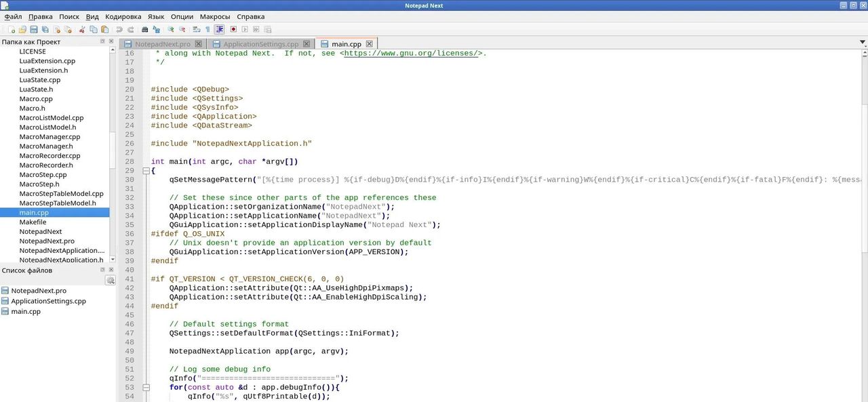Screen dimensions: 868x402
Task: Open the gnu.org licenses link
Action: (x=413, y=53)
